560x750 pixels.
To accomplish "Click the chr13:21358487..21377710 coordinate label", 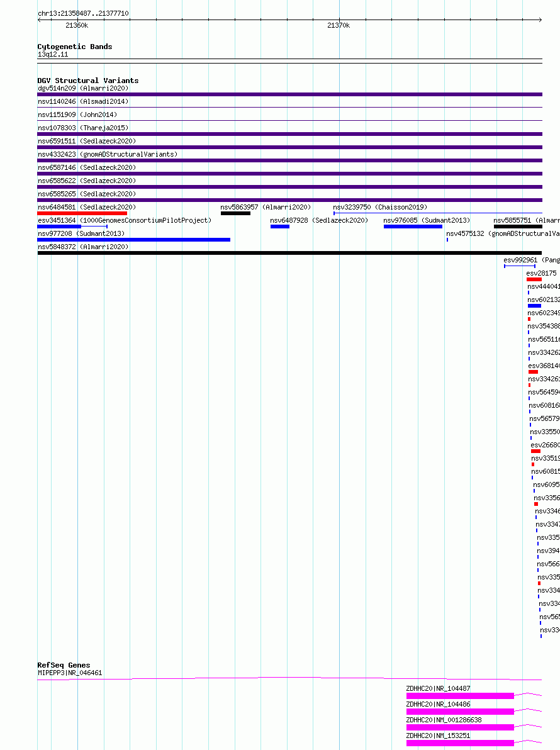I will tap(83, 13).
